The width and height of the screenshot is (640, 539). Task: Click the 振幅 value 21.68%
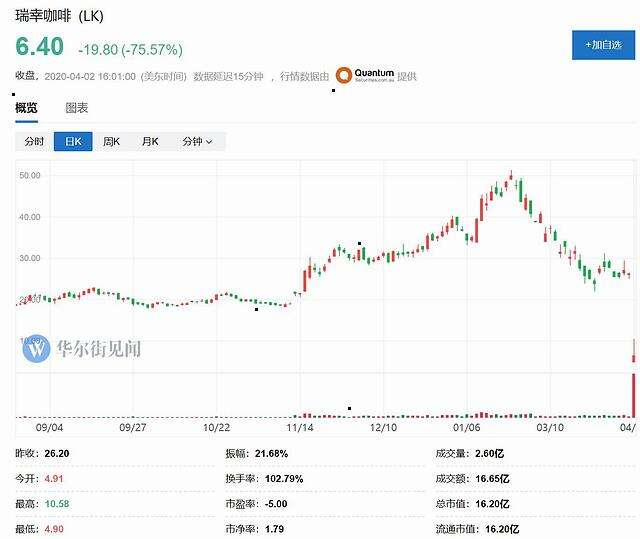[x=271, y=454]
